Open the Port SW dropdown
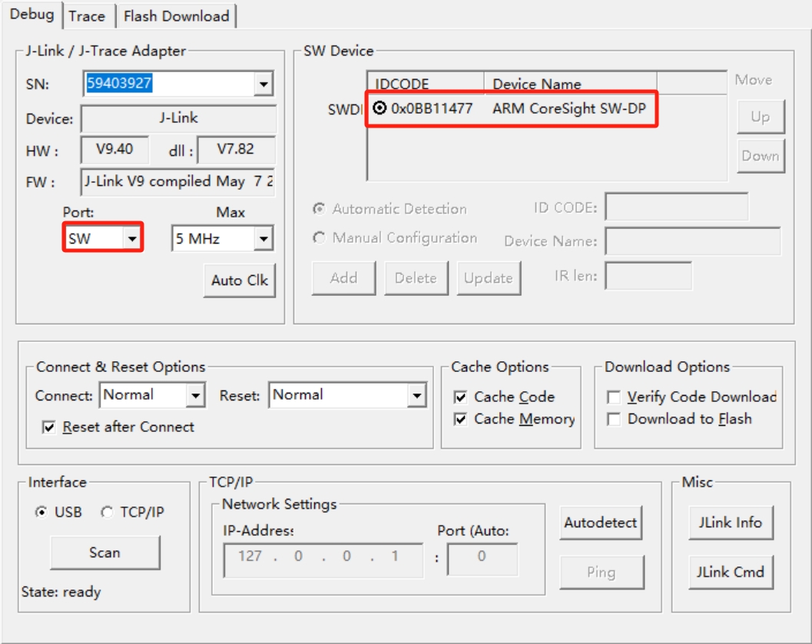The image size is (812, 644). point(132,239)
